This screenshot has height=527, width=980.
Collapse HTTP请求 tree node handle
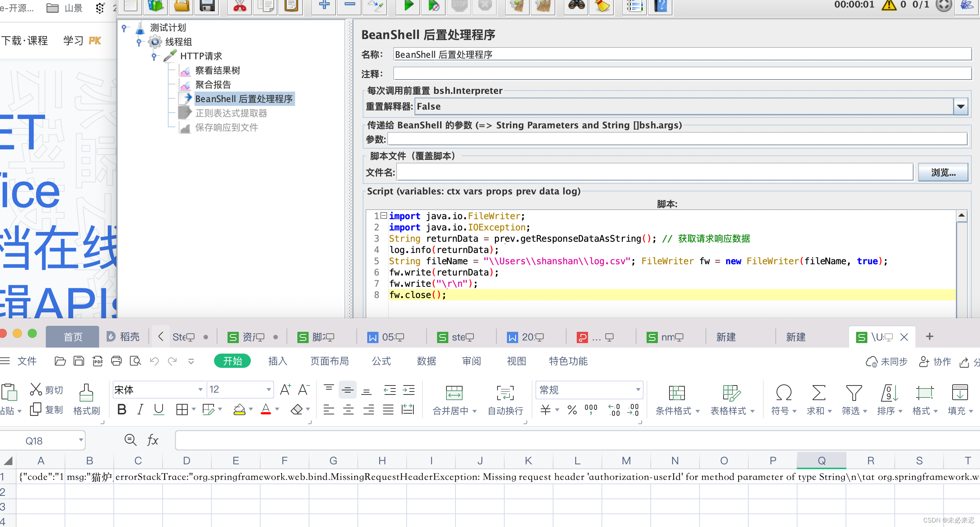point(154,56)
